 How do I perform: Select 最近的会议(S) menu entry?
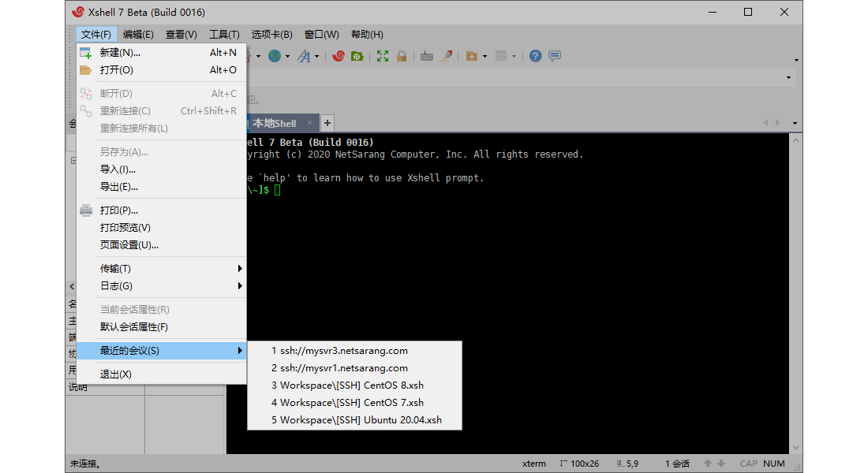coord(161,351)
